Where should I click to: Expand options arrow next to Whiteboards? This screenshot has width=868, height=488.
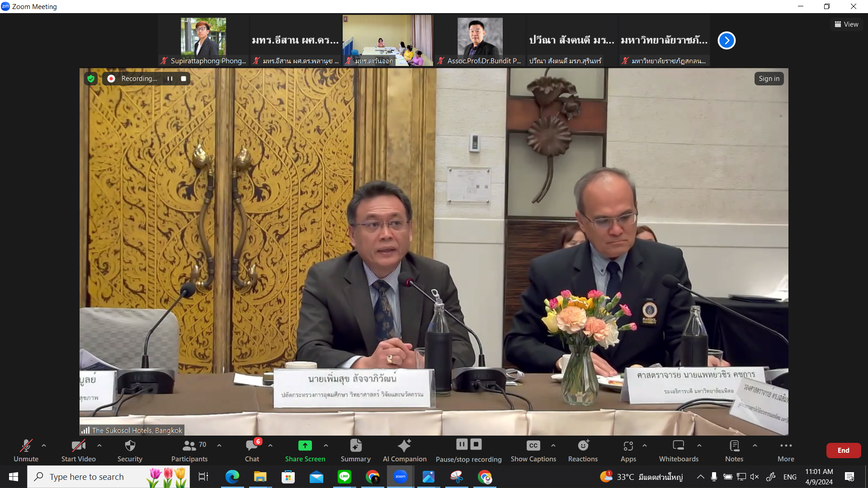(699, 446)
